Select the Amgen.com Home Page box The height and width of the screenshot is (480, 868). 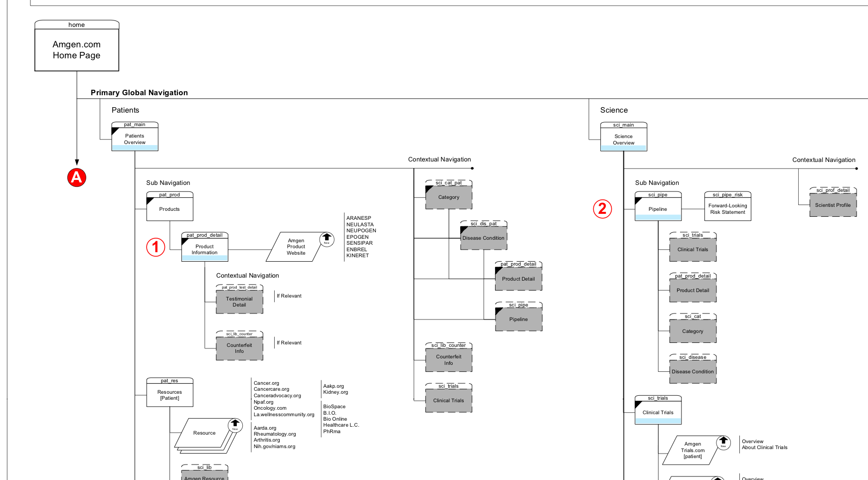pos(77,46)
